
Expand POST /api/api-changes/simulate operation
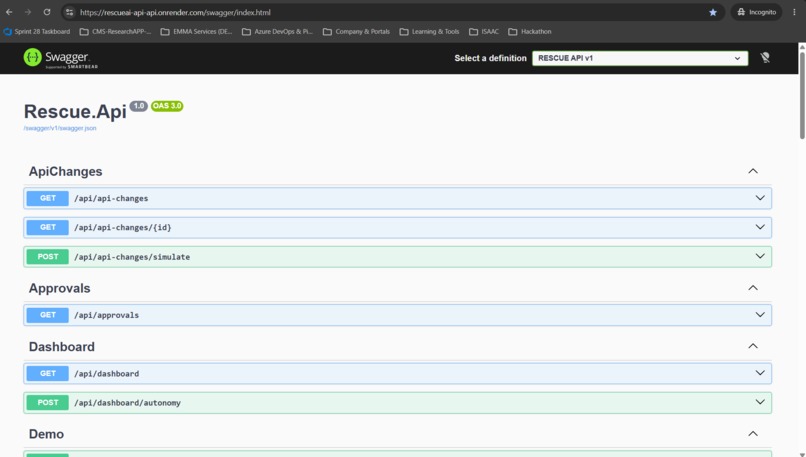[397, 257]
